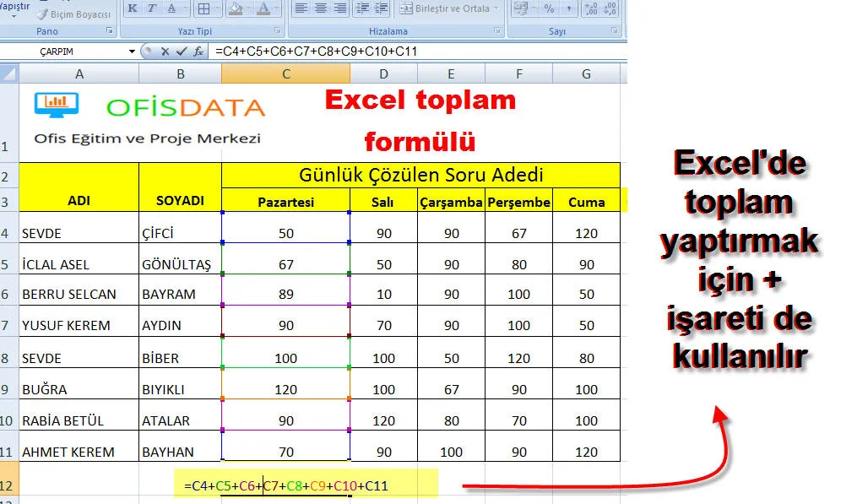Align text to the left

point(301,9)
